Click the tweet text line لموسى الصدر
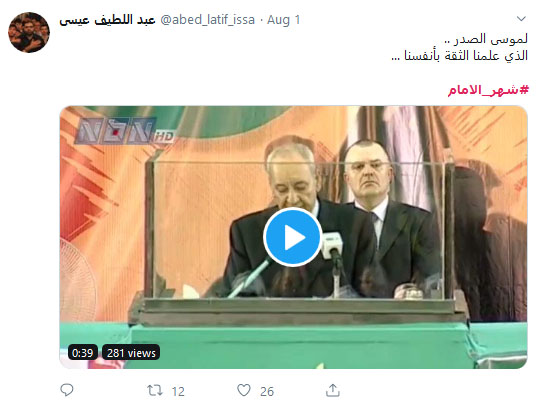536x403 pixels. pyautogui.click(x=486, y=39)
